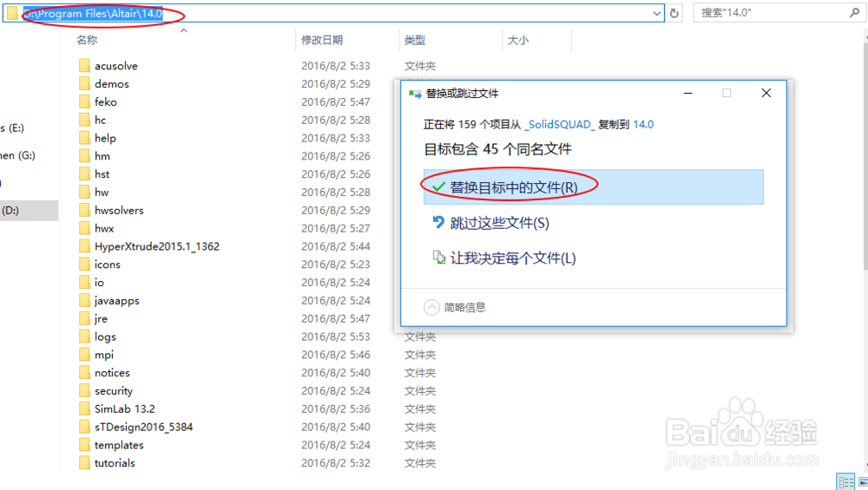Click demos folder icon
This screenshot has height=490, width=868.
click(84, 83)
